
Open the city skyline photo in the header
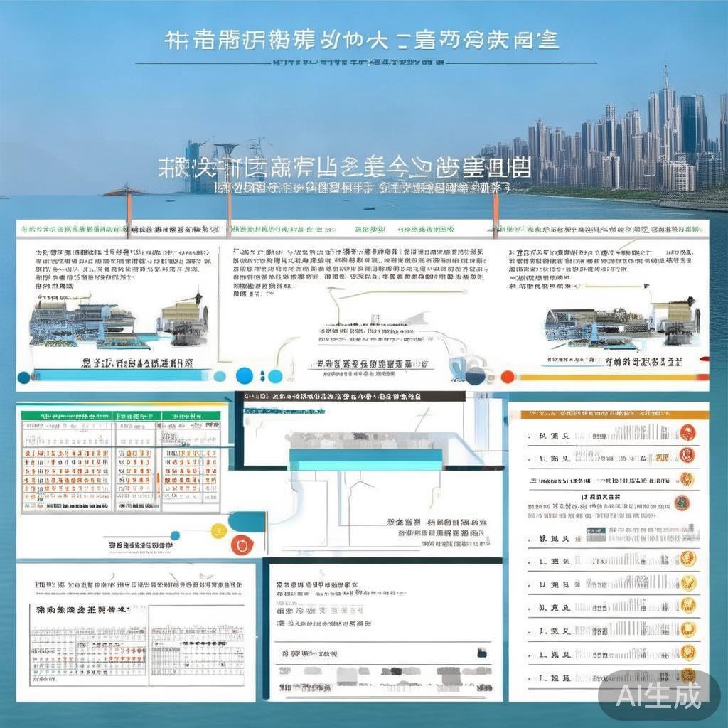pos(604,134)
